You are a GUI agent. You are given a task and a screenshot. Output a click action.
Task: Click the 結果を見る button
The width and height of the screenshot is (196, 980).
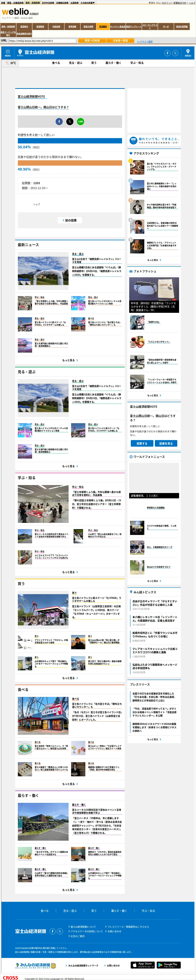pos(166,444)
